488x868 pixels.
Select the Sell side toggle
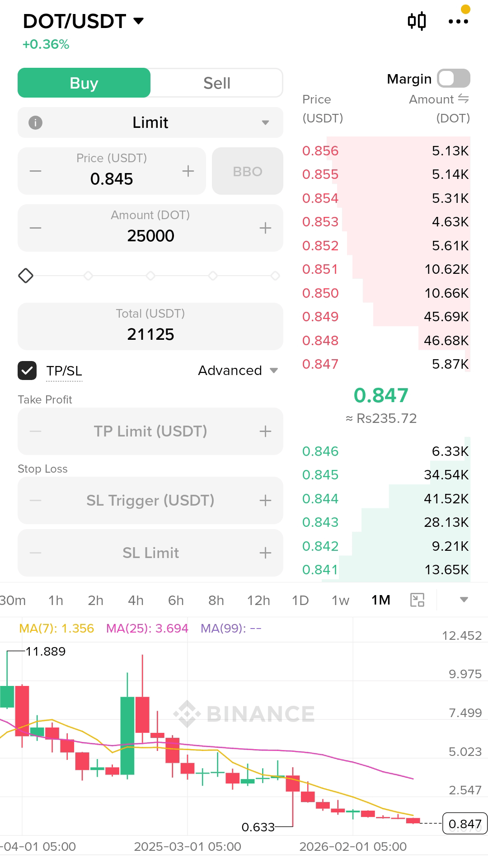[x=217, y=83]
